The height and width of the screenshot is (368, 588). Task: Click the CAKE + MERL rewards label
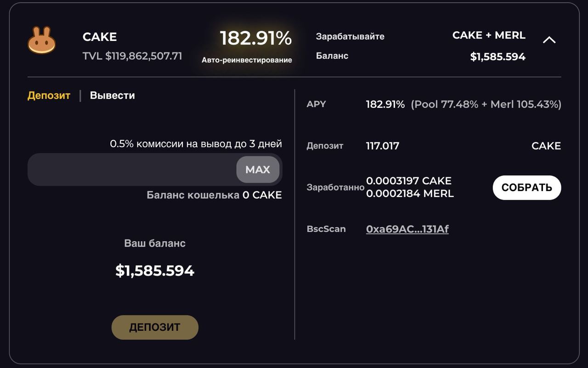(x=489, y=35)
